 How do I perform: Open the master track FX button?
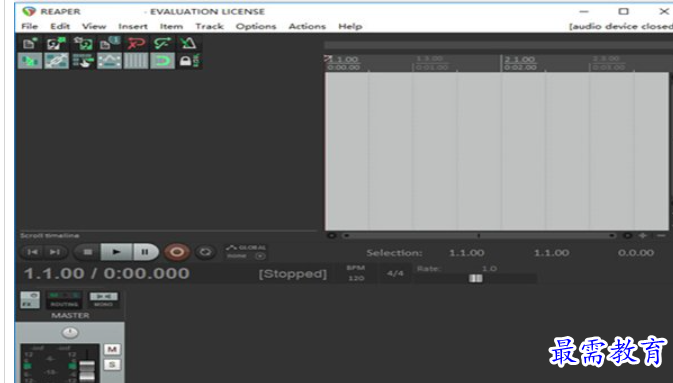point(30,300)
